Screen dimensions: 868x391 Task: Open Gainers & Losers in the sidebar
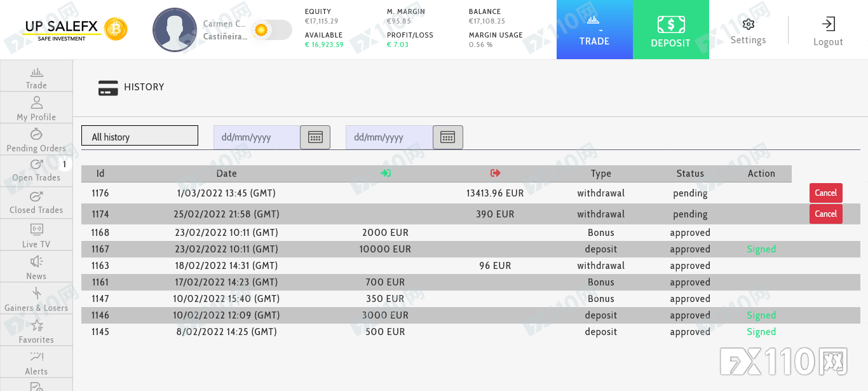point(36,299)
